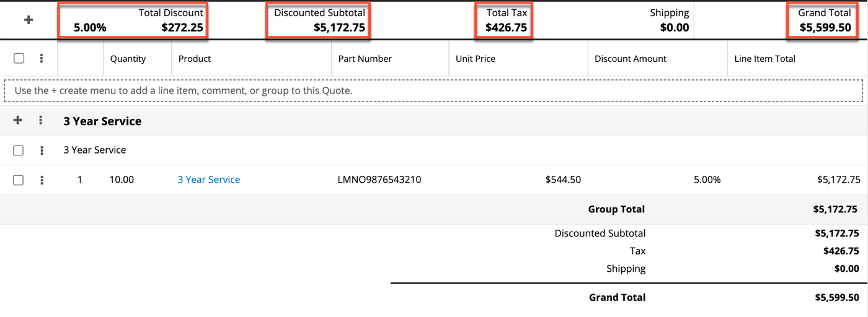Image resolution: width=868 pixels, height=317 pixels.
Task: Open the header row kebab menu
Action: 42,58
